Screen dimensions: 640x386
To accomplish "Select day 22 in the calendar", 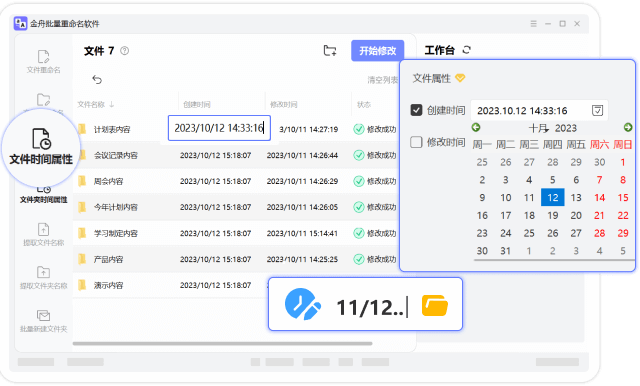I will [x=623, y=215].
